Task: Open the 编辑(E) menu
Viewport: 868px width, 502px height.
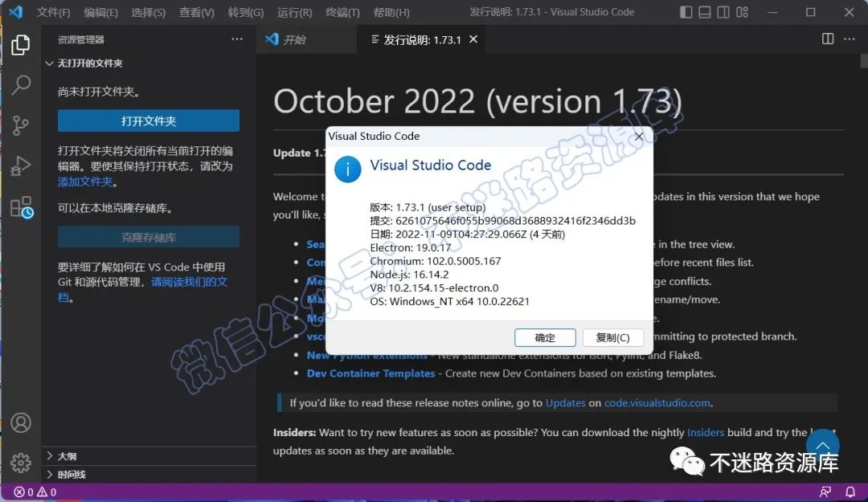Action: point(100,12)
